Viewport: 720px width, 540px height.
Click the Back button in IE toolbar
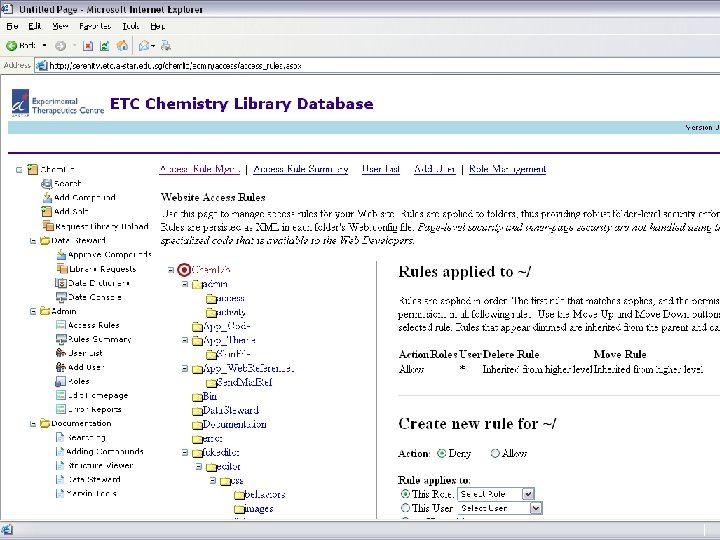pos(21,45)
